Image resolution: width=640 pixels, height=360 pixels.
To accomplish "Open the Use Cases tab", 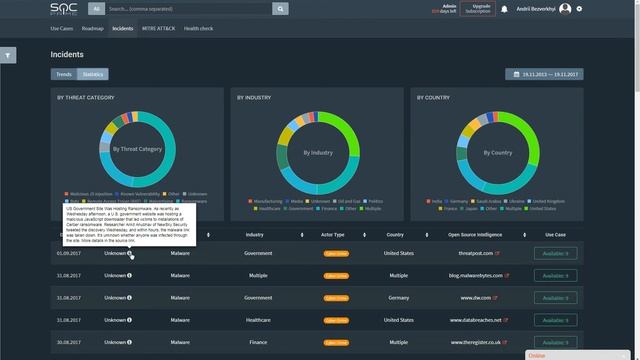I will pyautogui.click(x=62, y=29).
